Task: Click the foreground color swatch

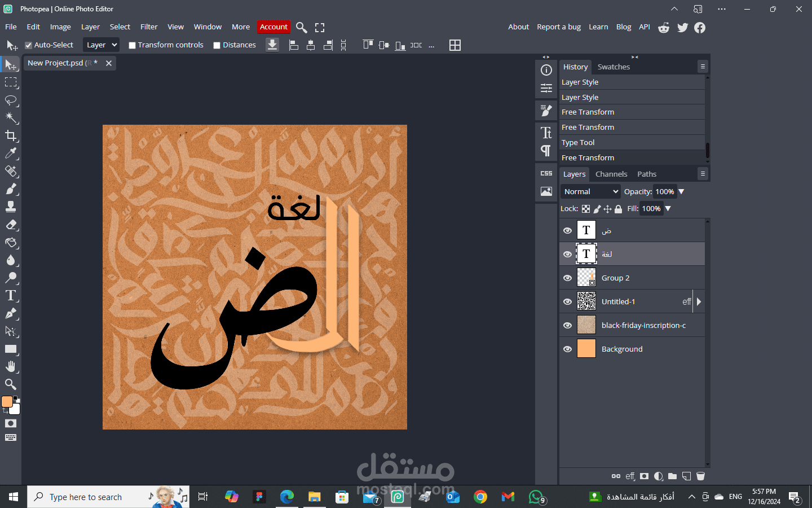Action: click(x=7, y=402)
